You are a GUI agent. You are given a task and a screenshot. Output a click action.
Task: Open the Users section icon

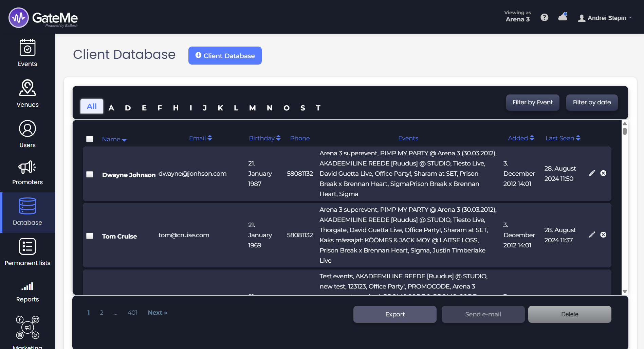[x=27, y=129]
